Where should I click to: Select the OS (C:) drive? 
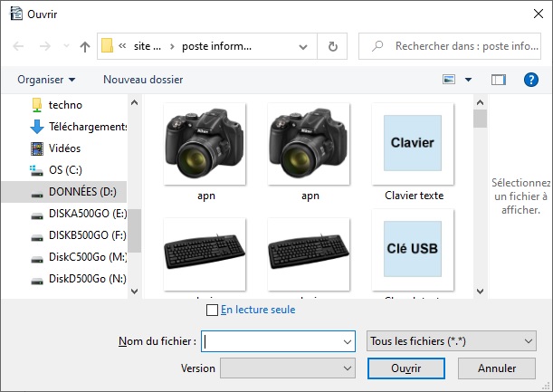point(65,169)
